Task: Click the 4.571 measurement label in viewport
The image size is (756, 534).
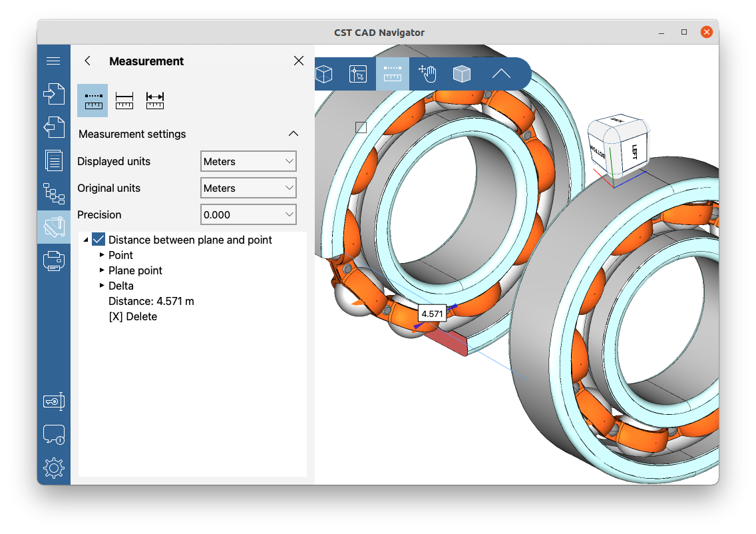Action: tap(432, 314)
